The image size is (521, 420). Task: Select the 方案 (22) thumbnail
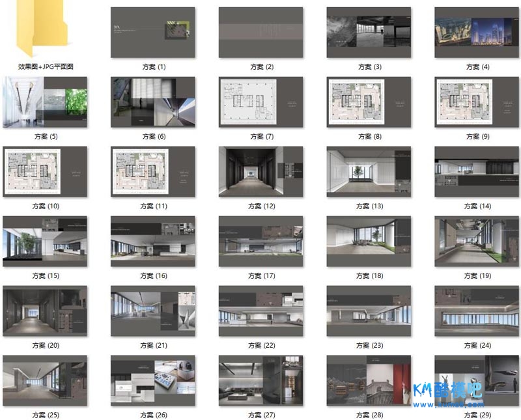[x=260, y=311]
